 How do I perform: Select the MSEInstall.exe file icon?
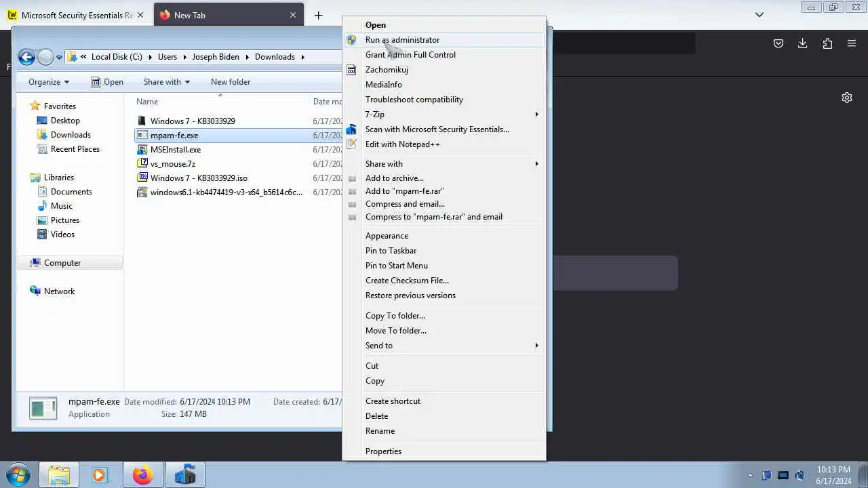point(142,150)
